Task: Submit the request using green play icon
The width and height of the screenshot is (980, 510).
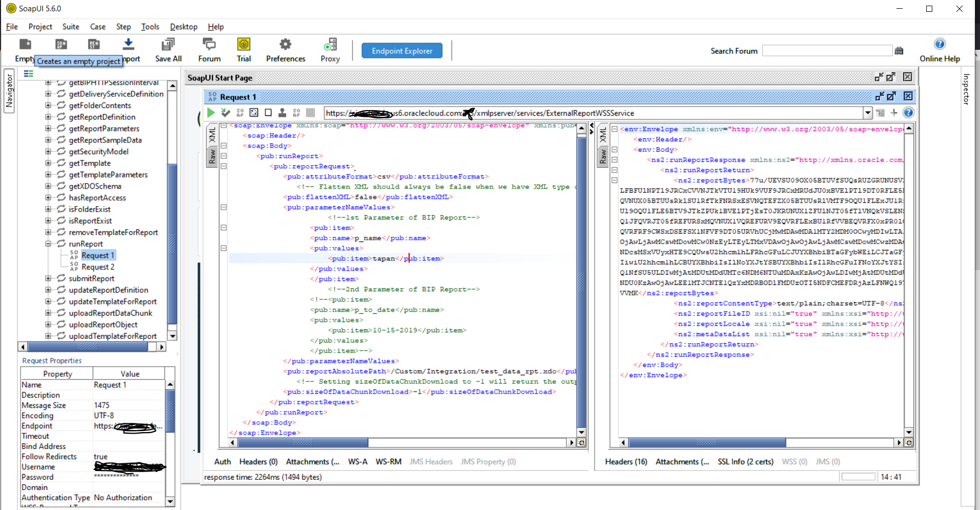Action: tap(211, 113)
